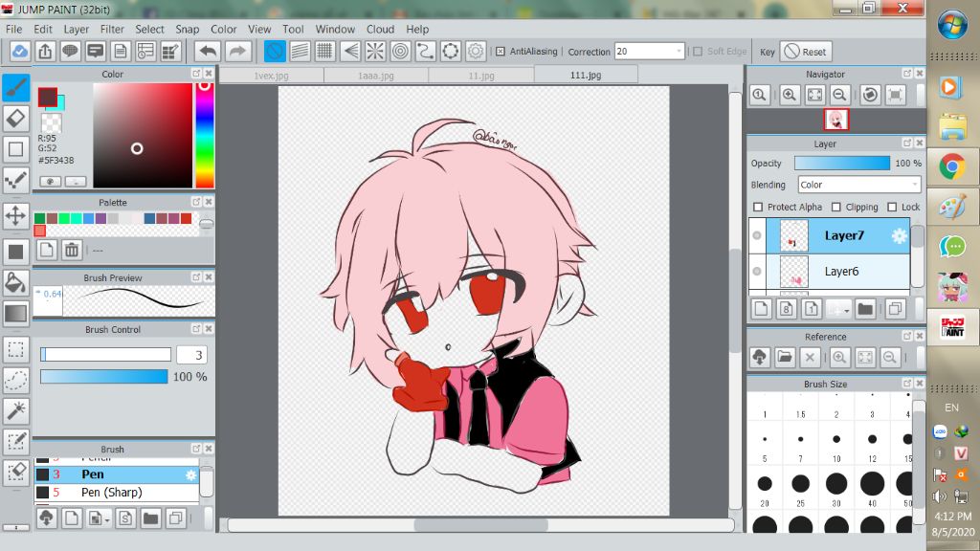Image resolution: width=980 pixels, height=551 pixels.
Task: Open folder icon in Reference panel
Action: (x=785, y=358)
